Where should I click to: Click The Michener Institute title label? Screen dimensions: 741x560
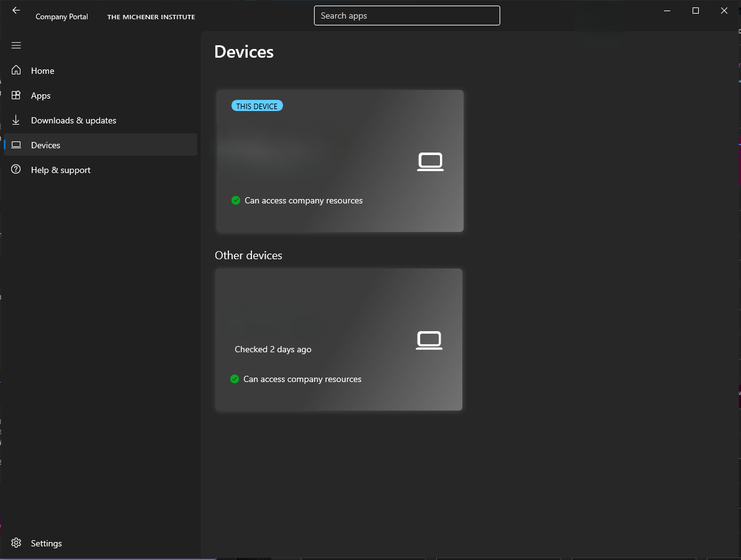151,17
